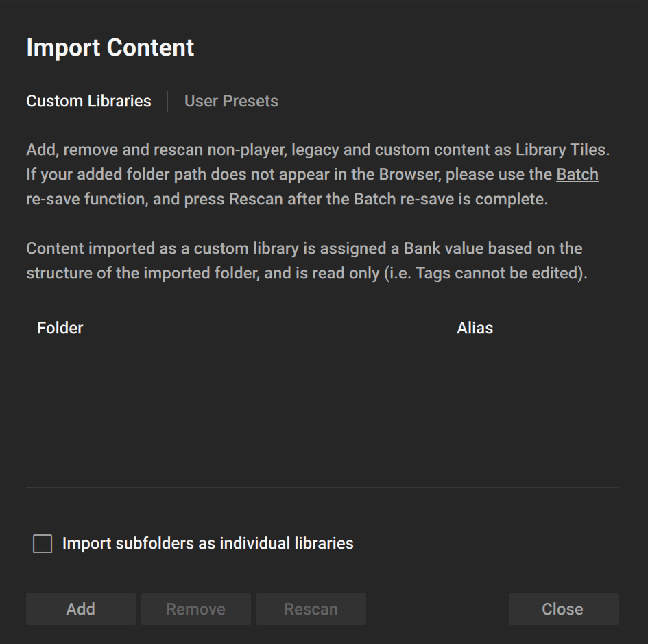648x644 pixels.
Task: Close the Import Content dialog
Action: (x=563, y=609)
